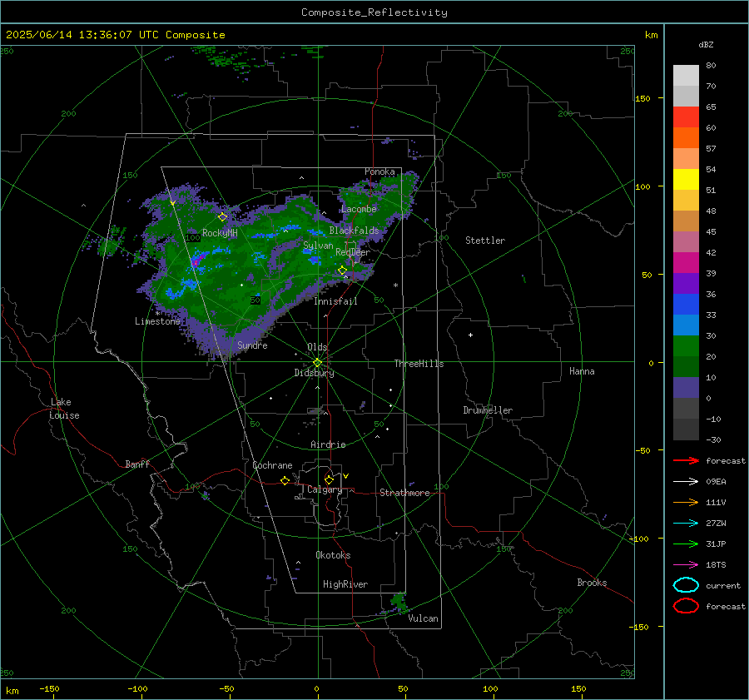Click the yellow diamond marker at Didsbury radar center
The height and width of the screenshot is (700, 749).
(x=317, y=363)
